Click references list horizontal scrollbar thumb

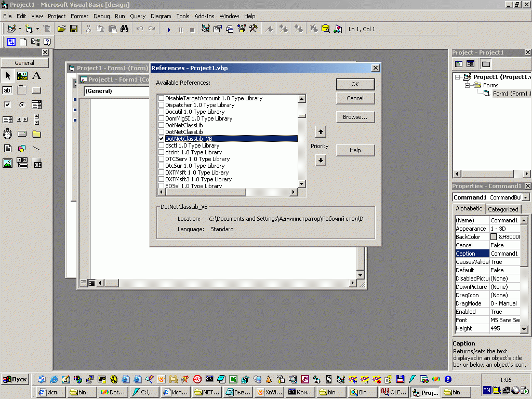(x=206, y=192)
